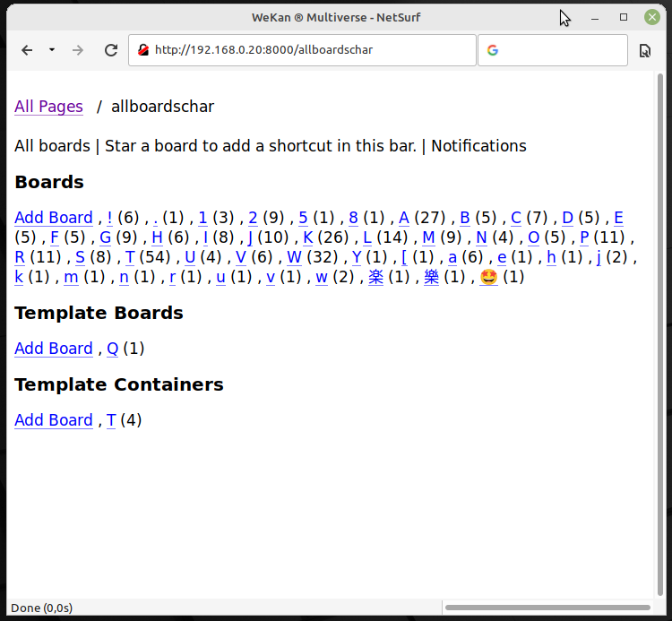Open boards starting with lowercase a
Viewport: 672px width, 621px height.
[x=452, y=257]
